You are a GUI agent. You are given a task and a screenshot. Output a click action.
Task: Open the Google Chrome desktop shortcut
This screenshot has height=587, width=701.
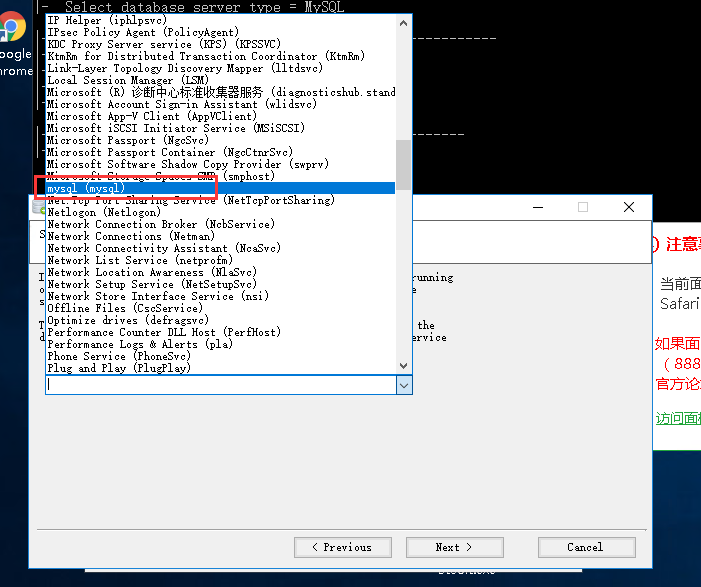coord(14,45)
